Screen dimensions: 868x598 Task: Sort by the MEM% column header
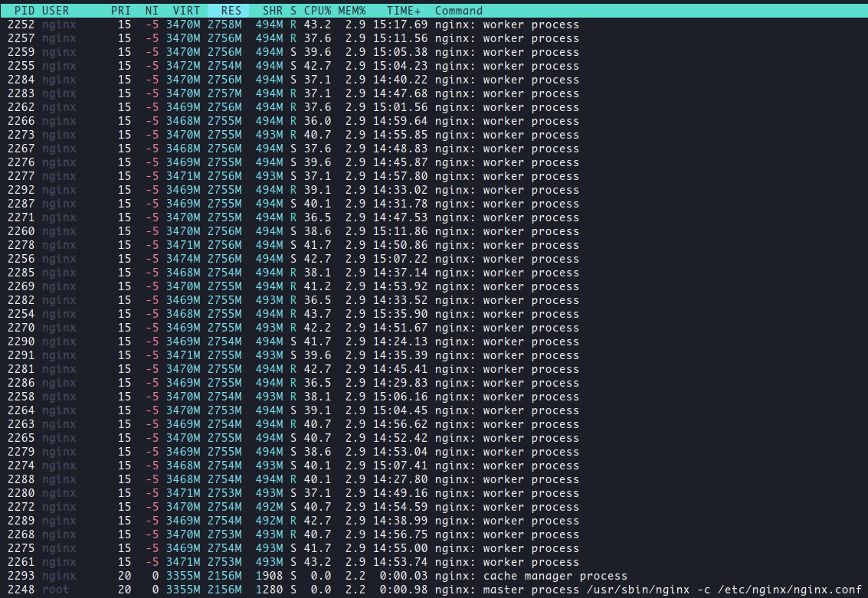click(352, 11)
